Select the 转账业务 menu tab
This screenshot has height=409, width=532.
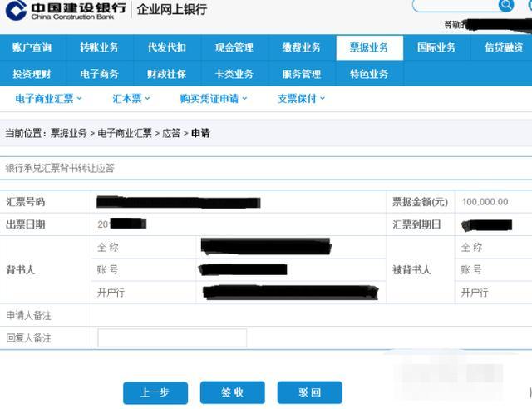click(100, 47)
